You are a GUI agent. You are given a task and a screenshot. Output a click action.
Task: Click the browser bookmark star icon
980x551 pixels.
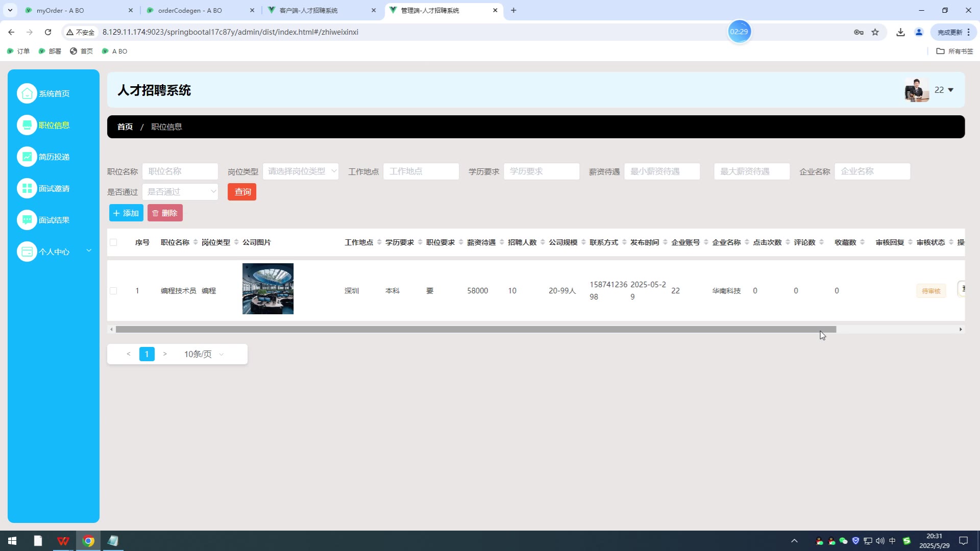875,32
